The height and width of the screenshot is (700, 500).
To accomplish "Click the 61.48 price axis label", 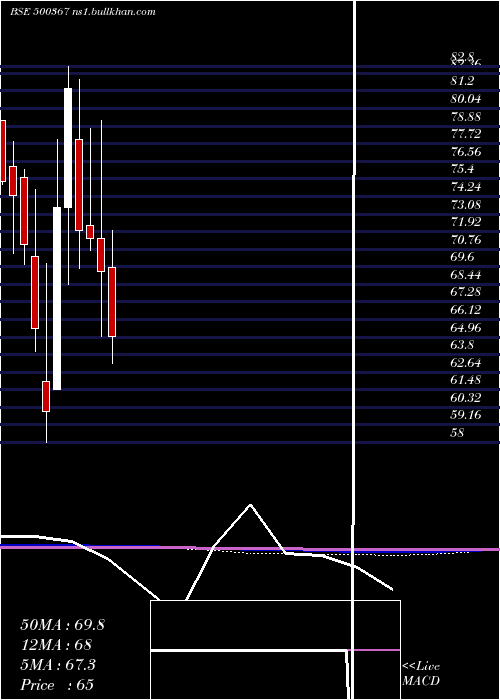I will click(466, 380).
